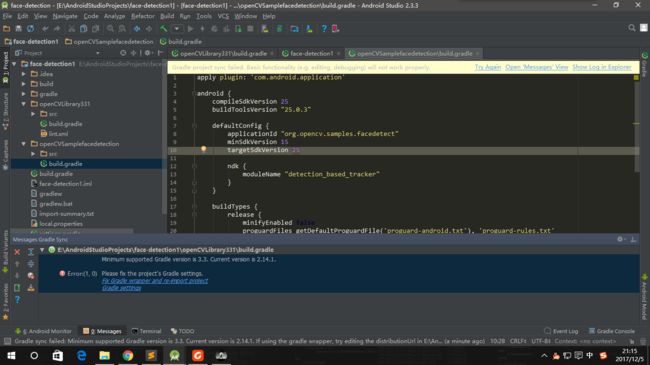Click the Project panel settings gear icon
Viewport: 650px width, 365px height.
tap(147, 53)
